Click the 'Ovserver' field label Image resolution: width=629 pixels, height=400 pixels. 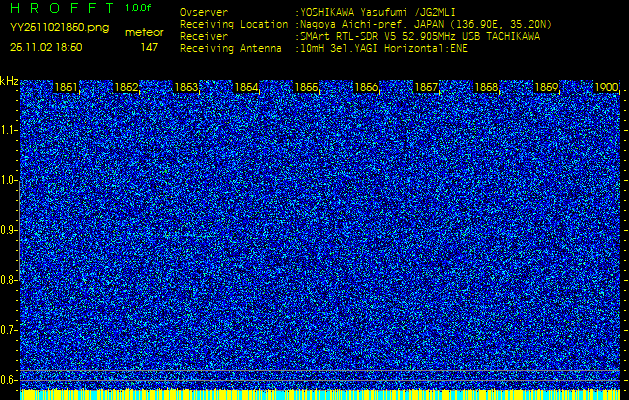coord(204,12)
